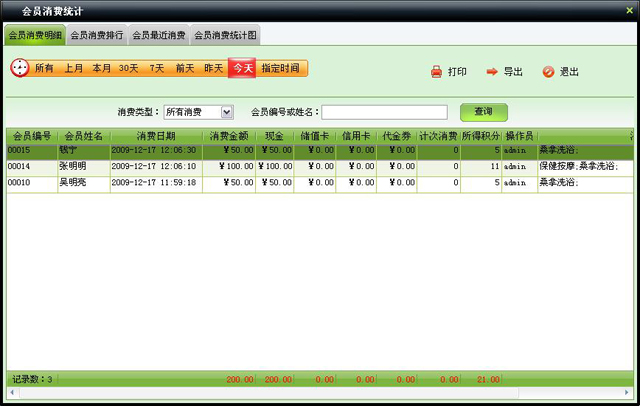The width and height of the screenshot is (640, 406).
Task: Sort by the 消费金额 column header
Action: 230,135
